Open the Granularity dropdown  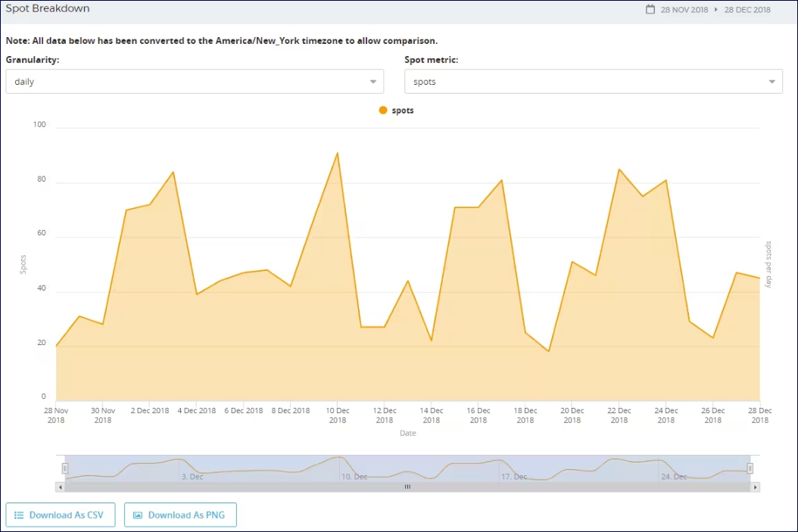coord(195,81)
